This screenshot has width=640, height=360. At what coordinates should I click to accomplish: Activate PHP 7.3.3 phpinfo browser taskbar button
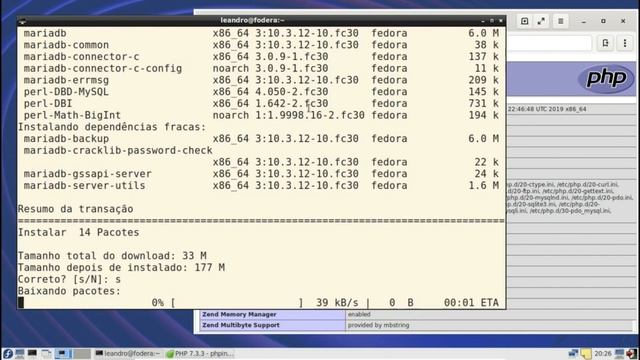pos(200,353)
